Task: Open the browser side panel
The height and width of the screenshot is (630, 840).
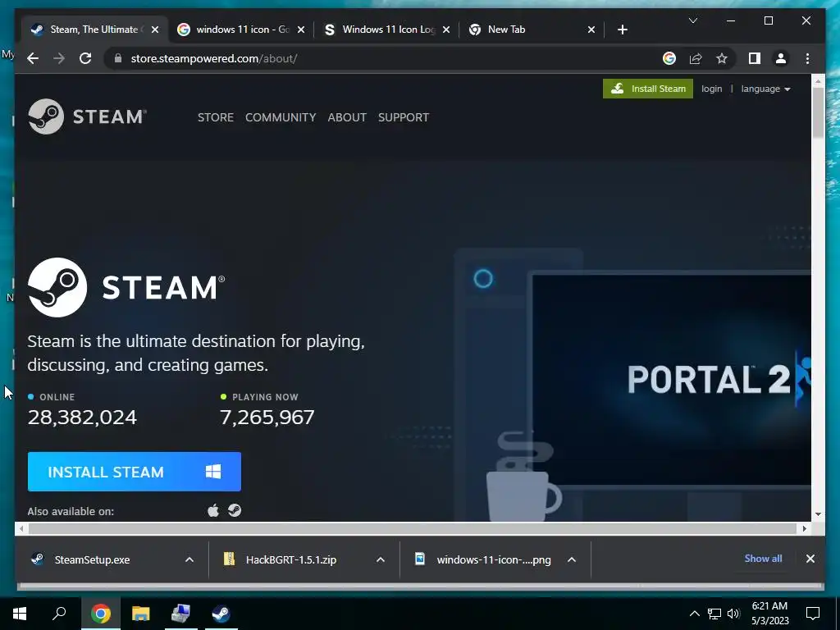Action: [755, 58]
